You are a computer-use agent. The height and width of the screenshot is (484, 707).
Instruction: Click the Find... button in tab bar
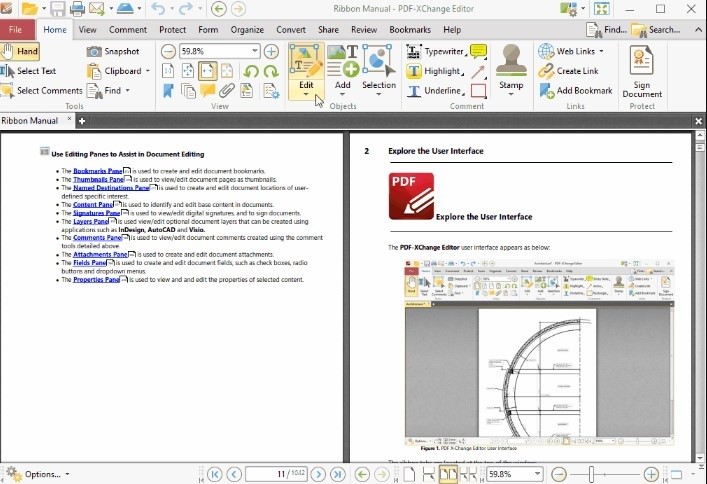pos(606,30)
